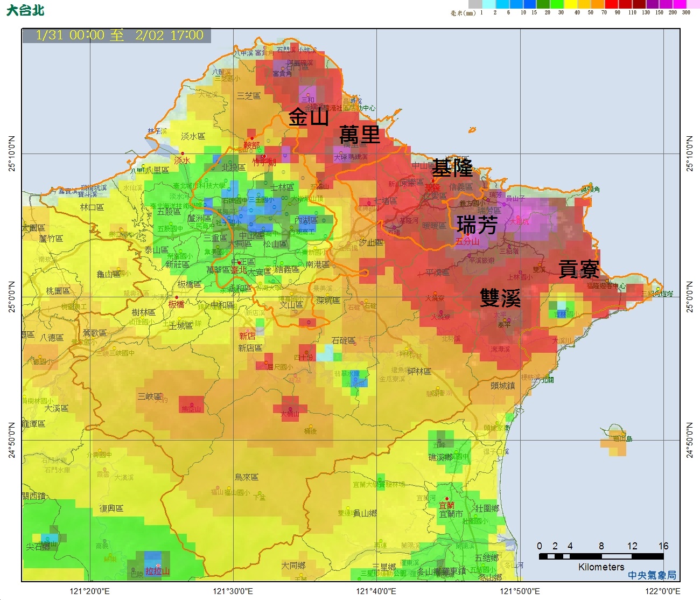Click the bright green 20–30 mm legend swatch
The height and width of the screenshot is (600, 700).
click(x=557, y=4)
